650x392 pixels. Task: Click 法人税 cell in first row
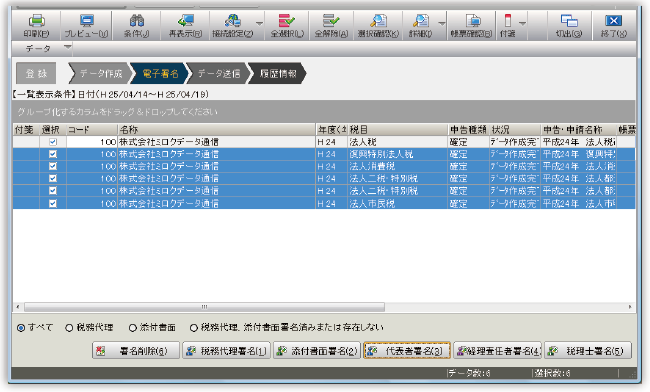coord(398,142)
